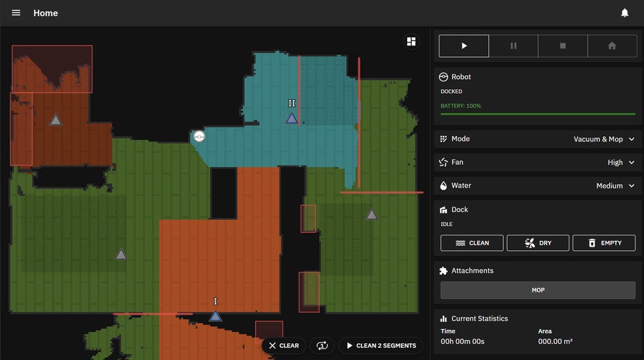This screenshot has height=360, width=644.
Task: Click the map layout grid icon
Action: click(411, 42)
